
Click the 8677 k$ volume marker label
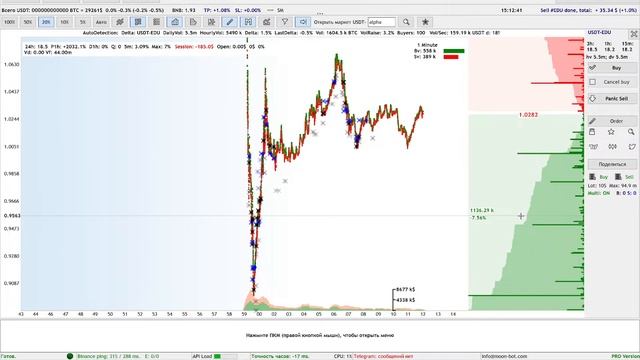tap(405, 289)
